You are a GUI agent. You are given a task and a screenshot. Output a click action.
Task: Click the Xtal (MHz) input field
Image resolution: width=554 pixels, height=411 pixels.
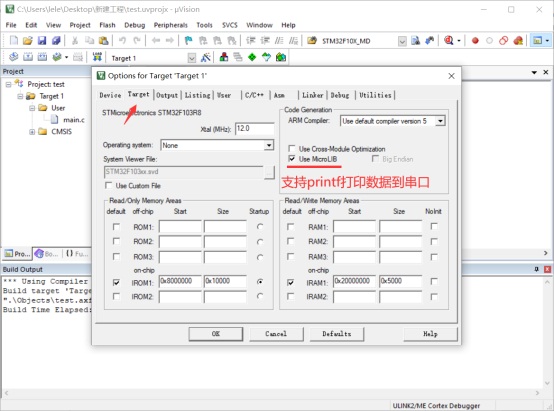(x=255, y=129)
